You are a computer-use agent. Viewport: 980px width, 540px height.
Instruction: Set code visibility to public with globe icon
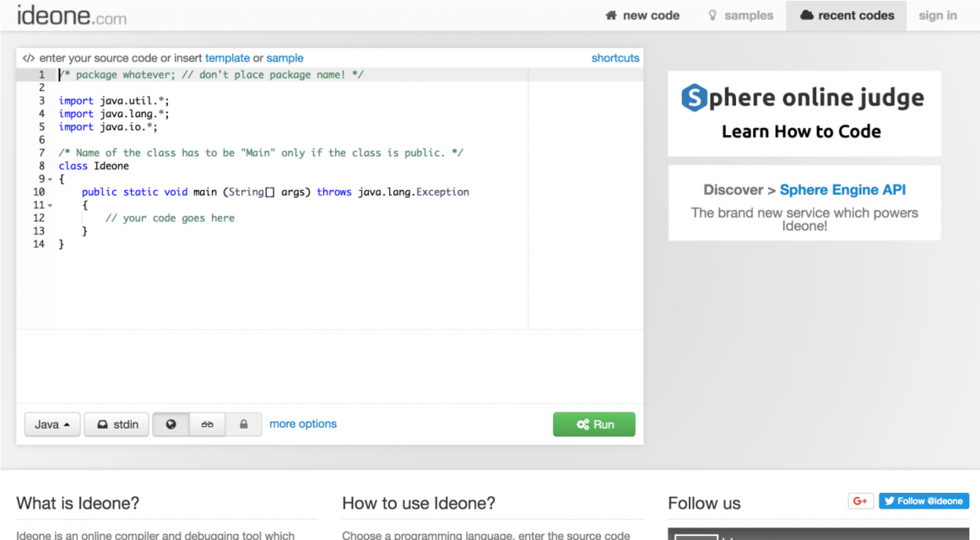[171, 424]
